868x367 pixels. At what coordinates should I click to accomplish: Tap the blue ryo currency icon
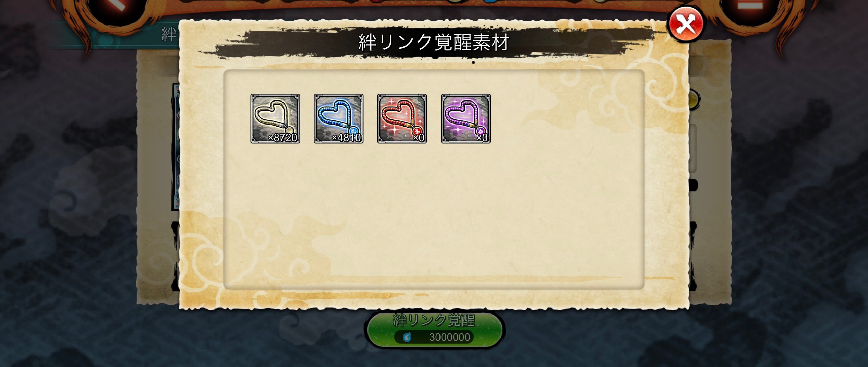click(407, 337)
